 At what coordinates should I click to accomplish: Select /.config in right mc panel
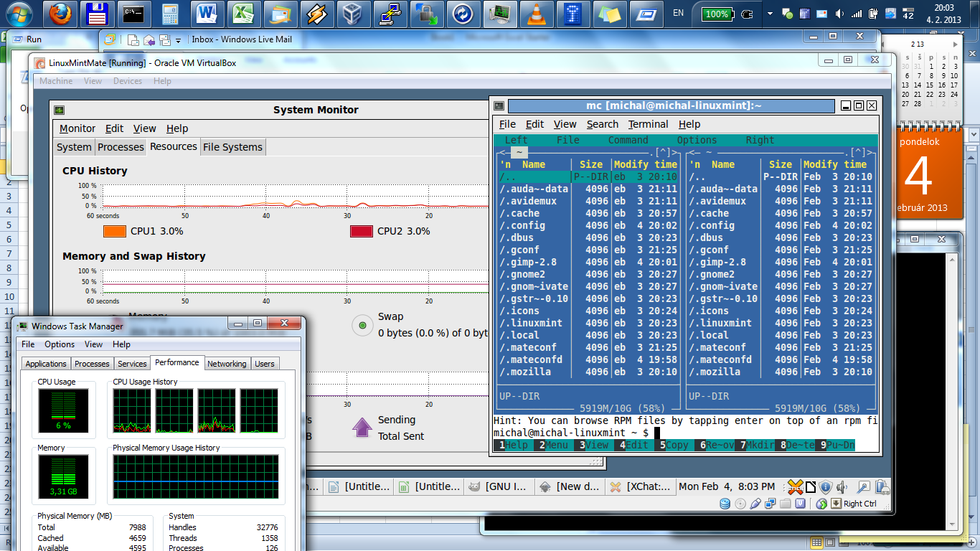tap(780, 225)
